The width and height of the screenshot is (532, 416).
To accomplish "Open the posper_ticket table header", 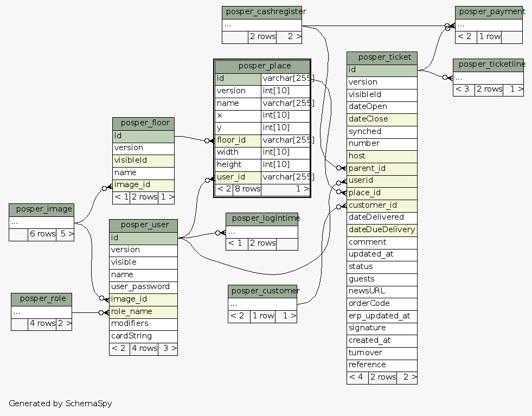I will tap(382, 57).
